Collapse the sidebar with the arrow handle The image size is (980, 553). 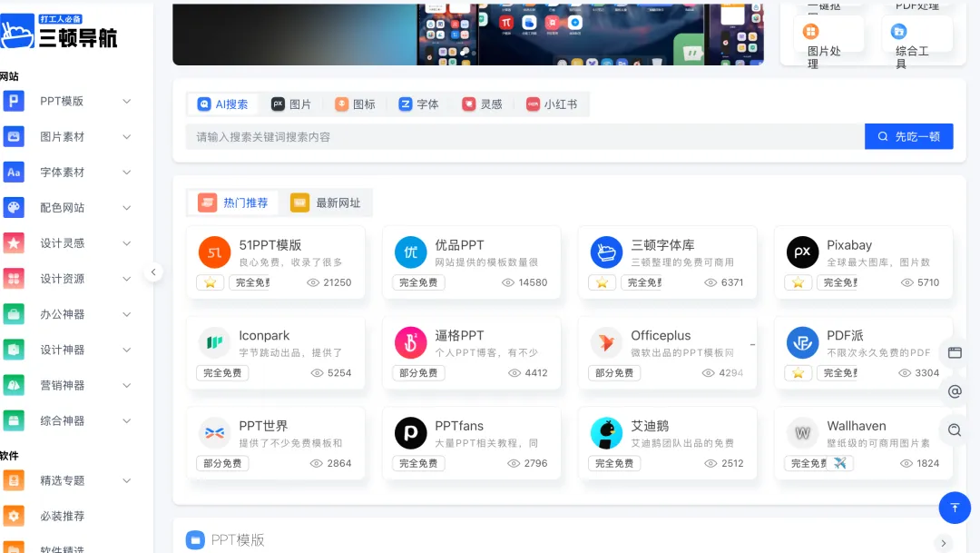pos(153,272)
